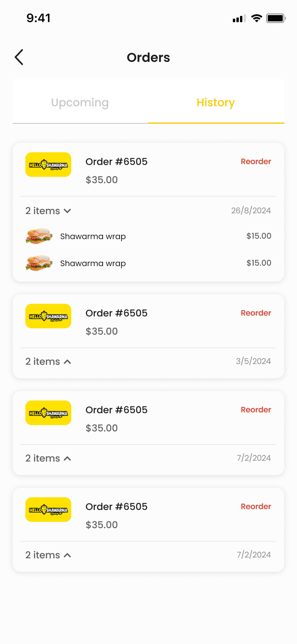Select the History tab
The image size is (297, 644).
click(216, 102)
